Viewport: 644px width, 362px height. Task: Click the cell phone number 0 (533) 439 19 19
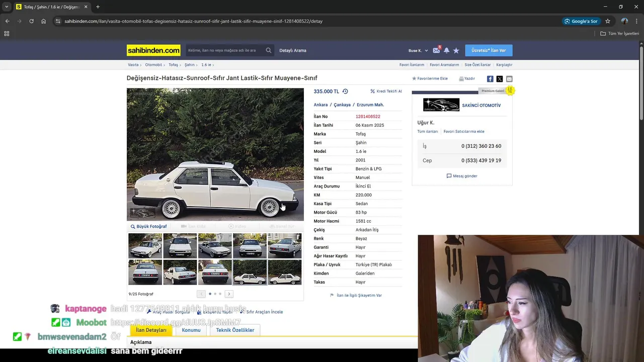pyautogui.click(x=481, y=160)
